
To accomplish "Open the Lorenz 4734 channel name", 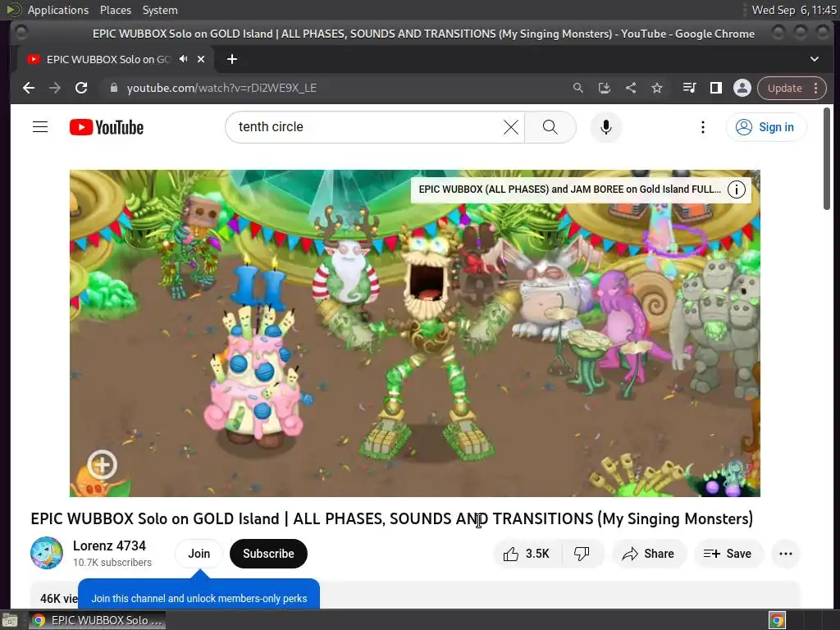I will (x=109, y=546).
